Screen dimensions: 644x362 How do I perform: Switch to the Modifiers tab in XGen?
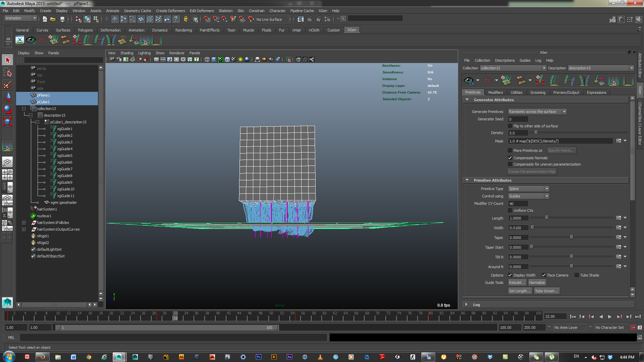(x=495, y=93)
